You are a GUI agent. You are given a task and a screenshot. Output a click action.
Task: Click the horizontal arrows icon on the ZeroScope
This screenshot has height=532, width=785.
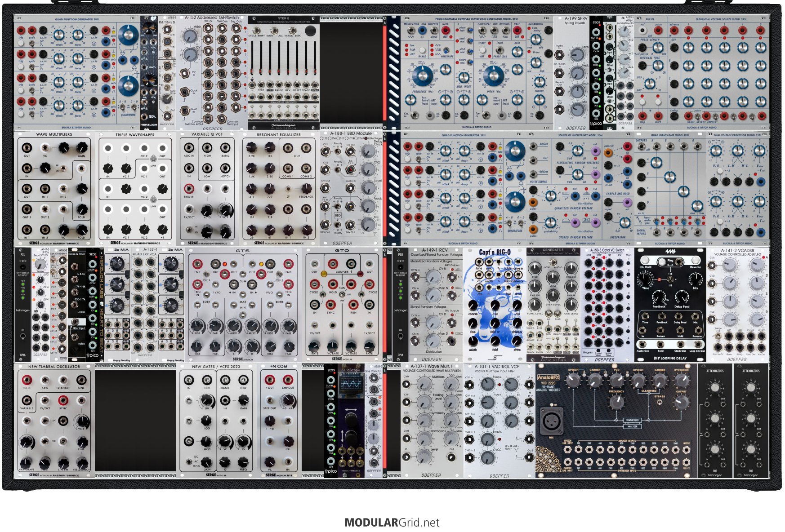pos(351,411)
